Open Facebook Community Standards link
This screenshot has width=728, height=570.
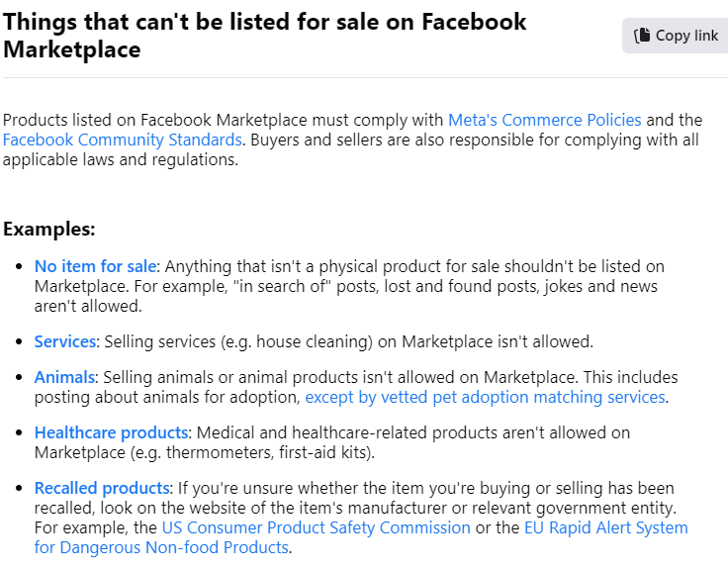122,140
